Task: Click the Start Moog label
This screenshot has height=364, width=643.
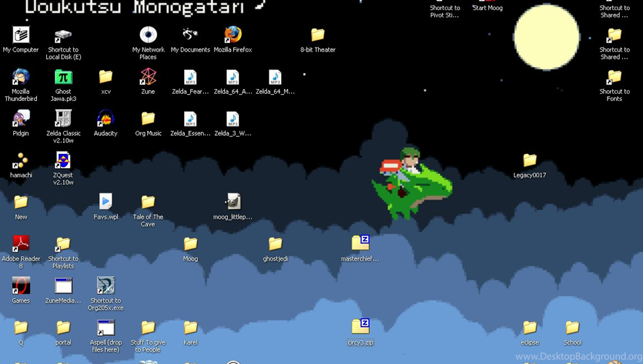Action: tap(487, 8)
